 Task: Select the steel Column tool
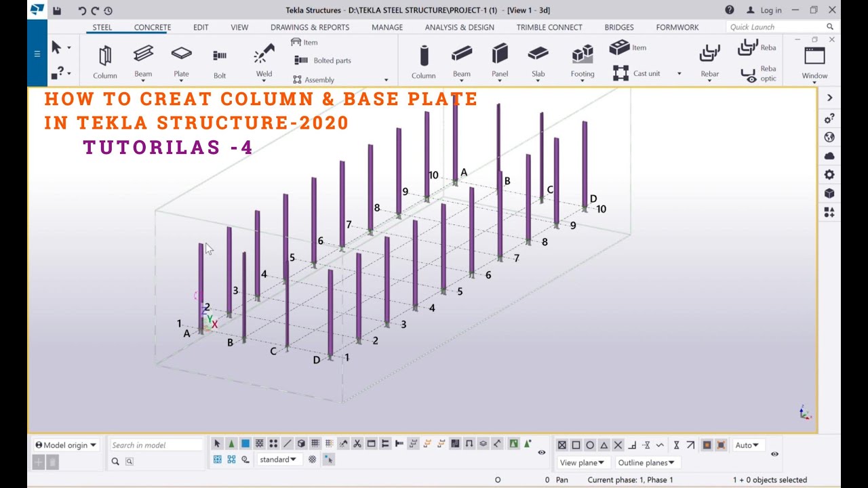coord(105,62)
